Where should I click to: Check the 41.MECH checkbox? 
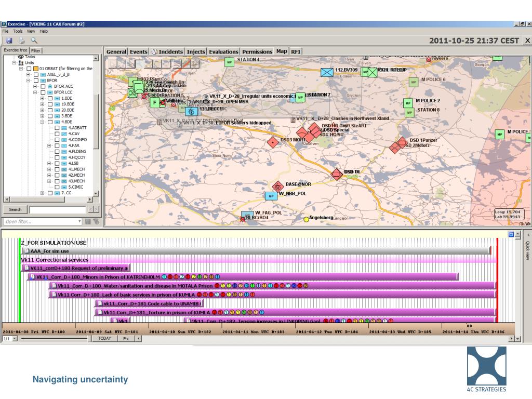click(57, 169)
